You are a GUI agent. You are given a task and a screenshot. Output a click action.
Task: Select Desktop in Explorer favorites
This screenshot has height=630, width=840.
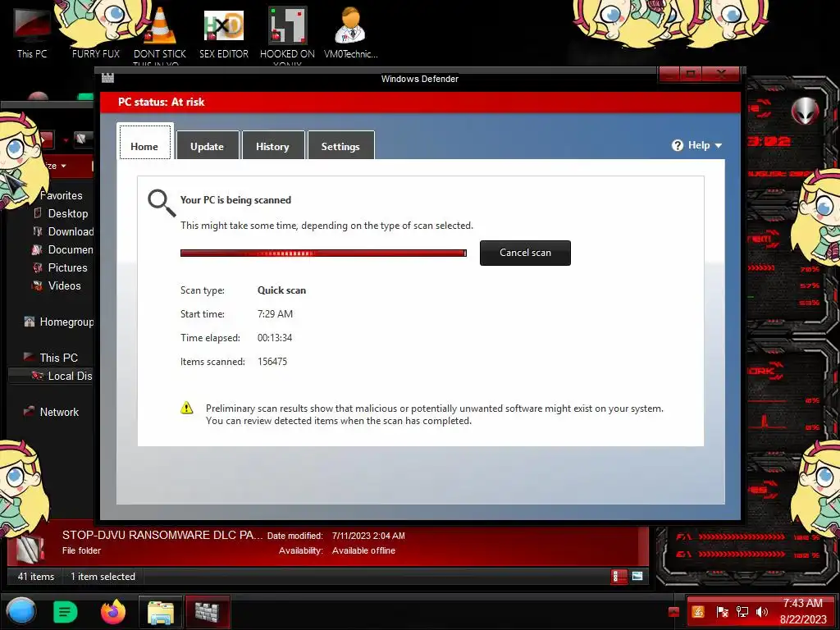[67, 213]
